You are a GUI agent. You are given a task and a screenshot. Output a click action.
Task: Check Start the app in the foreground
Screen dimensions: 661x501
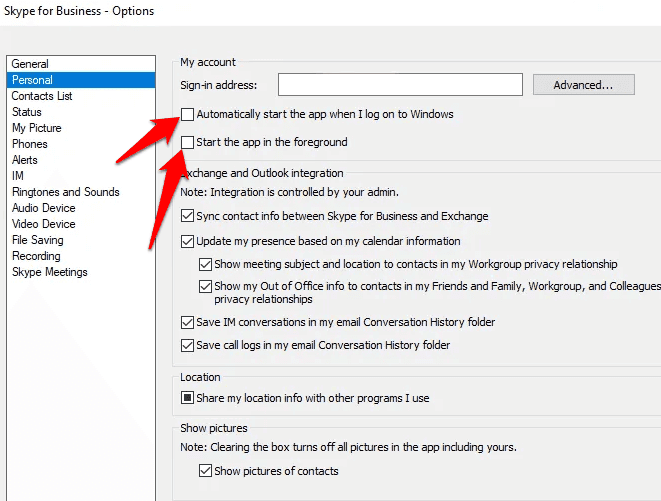click(x=188, y=143)
